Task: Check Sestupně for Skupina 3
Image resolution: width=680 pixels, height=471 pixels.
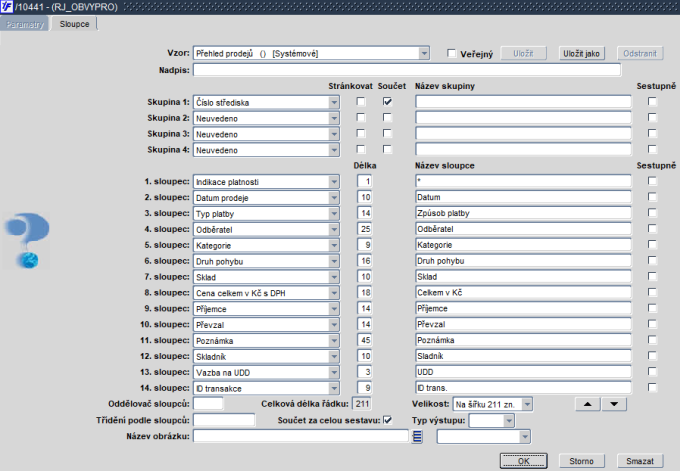Action: pyautogui.click(x=652, y=134)
